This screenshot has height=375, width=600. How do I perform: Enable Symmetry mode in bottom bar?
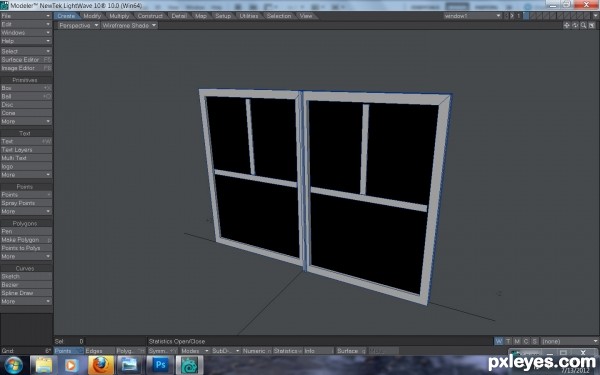click(x=162, y=351)
